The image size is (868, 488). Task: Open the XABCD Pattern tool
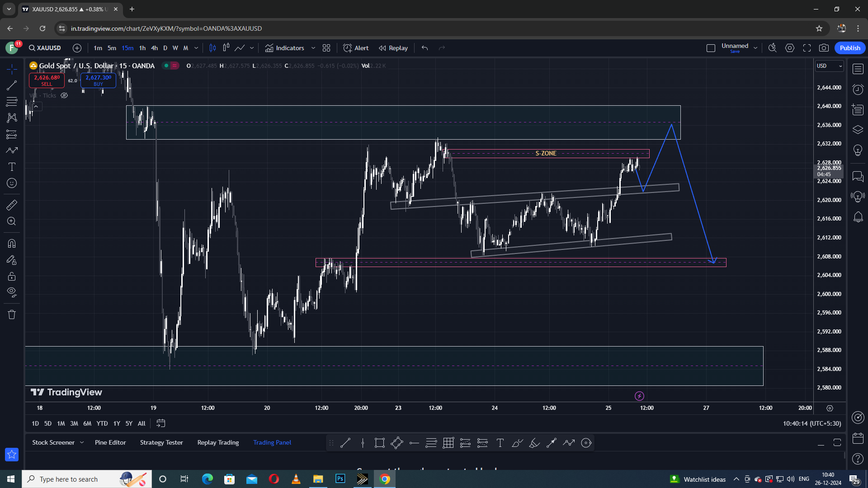(12, 117)
